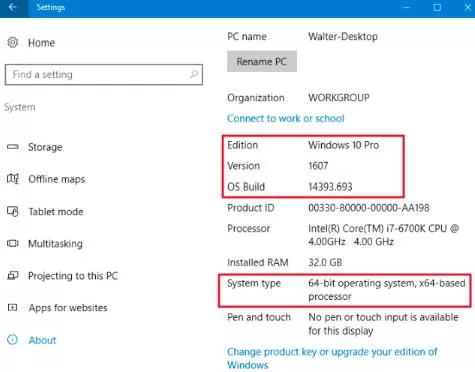Open Storage settings
Screen dimensions: 475x372
pyautogui.click(x=45, y=147)
